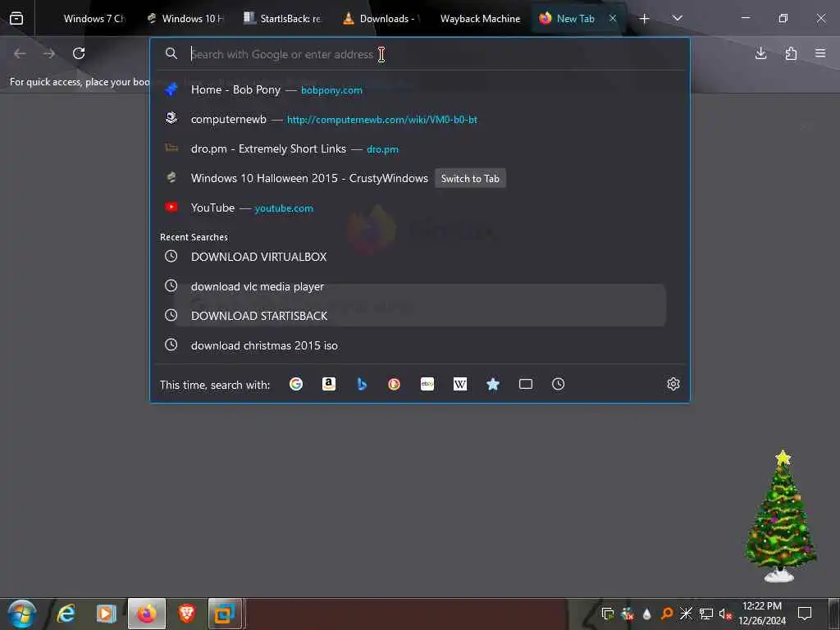Open the Firefox View icon
The height and width of the screenshot is (630, 840).
(x=16, y=19)
